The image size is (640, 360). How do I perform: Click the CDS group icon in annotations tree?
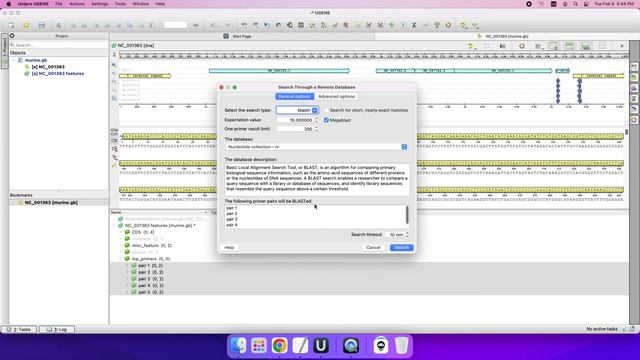click(x=127, y=232)
